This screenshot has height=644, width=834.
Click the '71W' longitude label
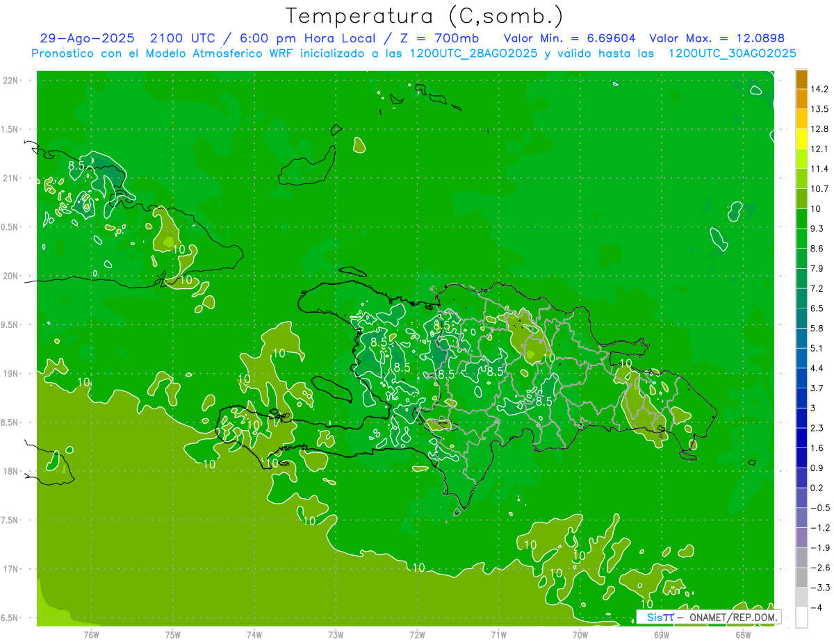498,635
